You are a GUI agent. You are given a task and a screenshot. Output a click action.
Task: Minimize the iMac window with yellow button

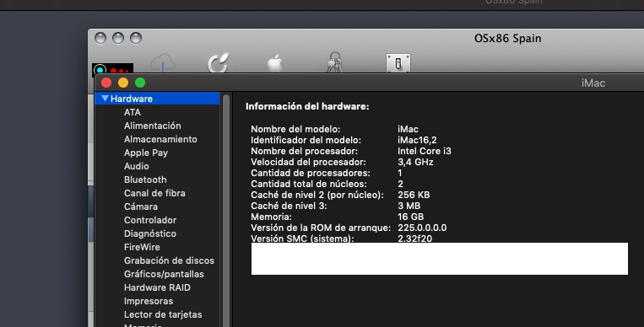tap(123, 83)
